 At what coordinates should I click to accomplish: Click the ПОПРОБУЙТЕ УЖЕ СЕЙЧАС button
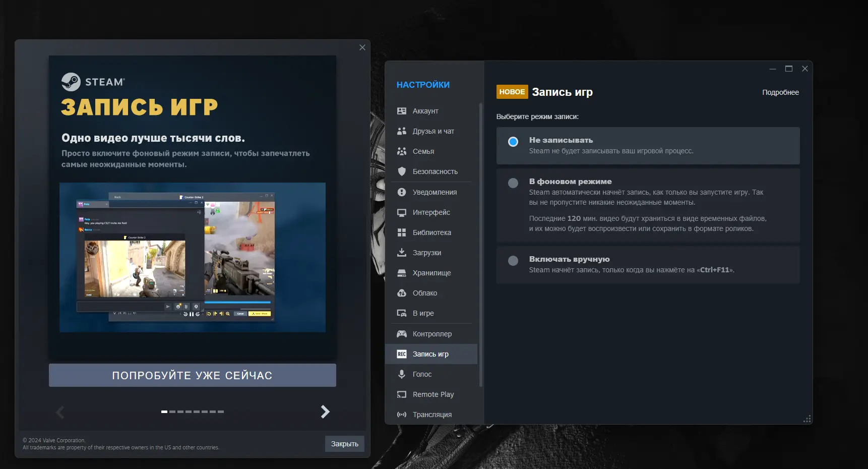(193, 375)
